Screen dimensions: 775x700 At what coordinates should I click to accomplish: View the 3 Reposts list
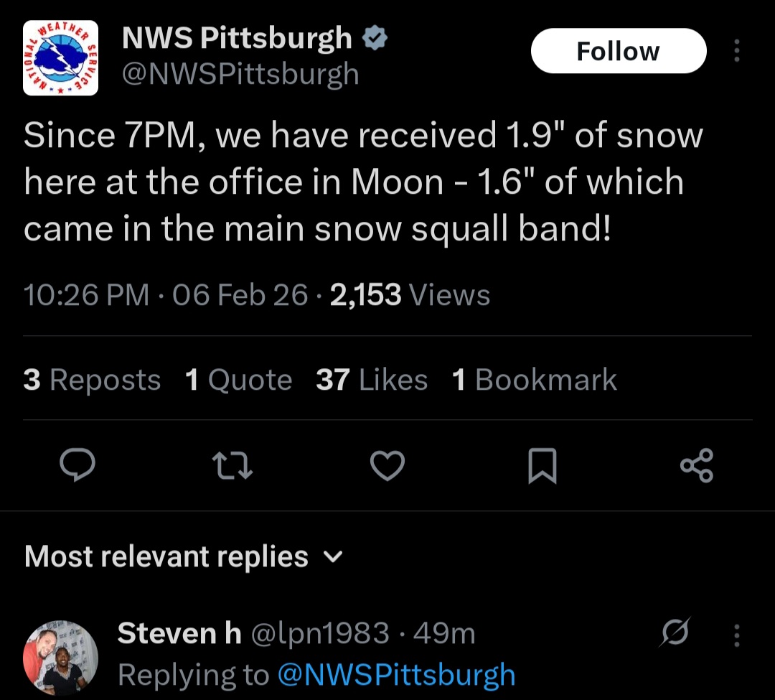pyautogui.click(x=92, y=380)
